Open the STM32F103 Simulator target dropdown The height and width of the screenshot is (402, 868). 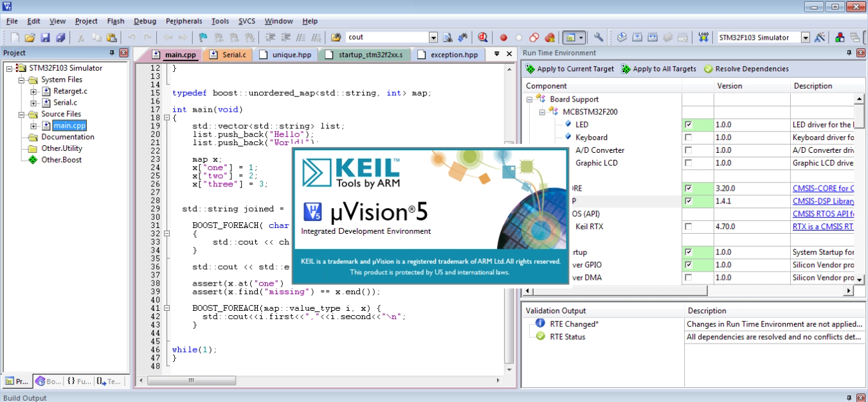(805, 37)
